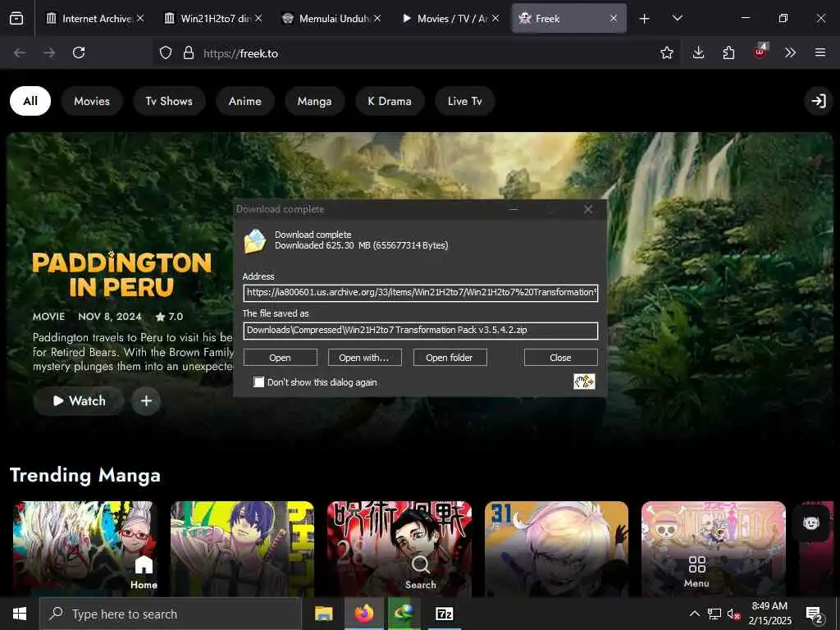Open Internet Download Manager from the taskbar
The width and height of the screenshot is (840, 630).
(404, 614)
